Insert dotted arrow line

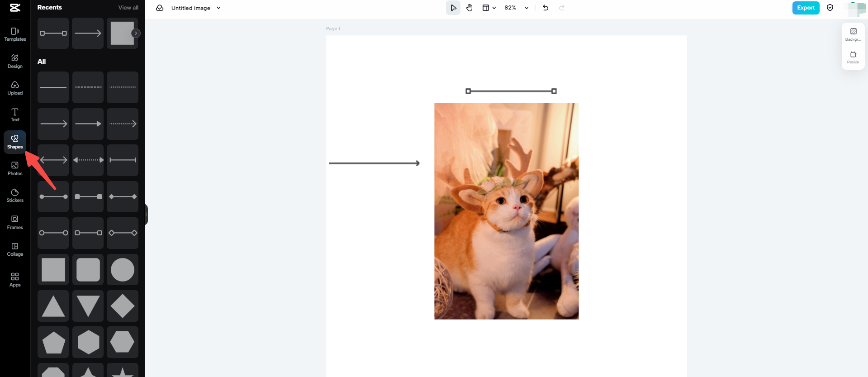tap(123, 124)
